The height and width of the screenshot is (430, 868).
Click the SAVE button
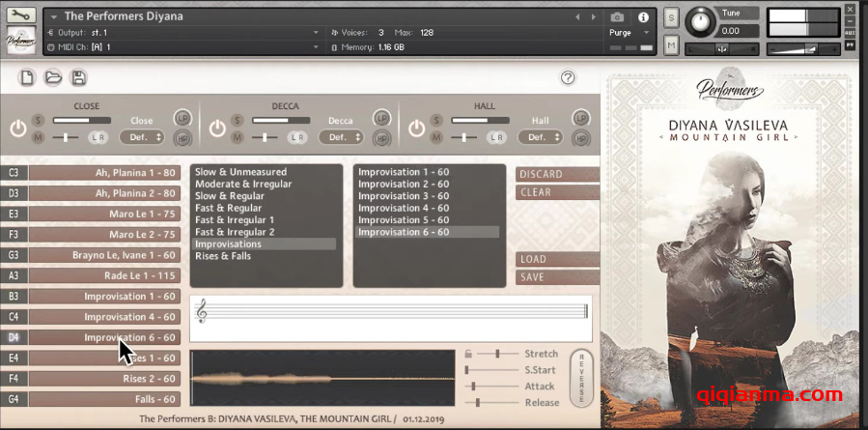click(x=557, y=277)
